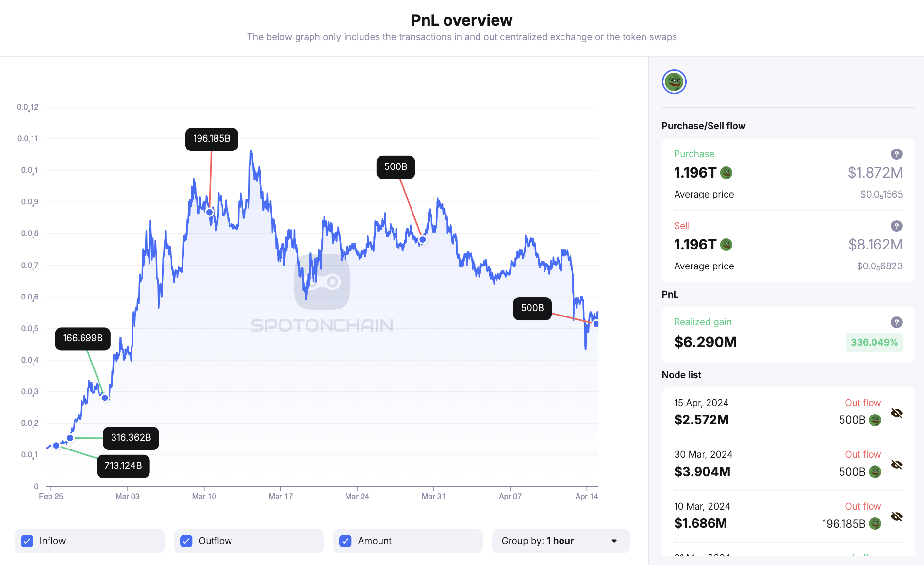Toggle visibility for the 15 Apr node entry

(897, 413)
